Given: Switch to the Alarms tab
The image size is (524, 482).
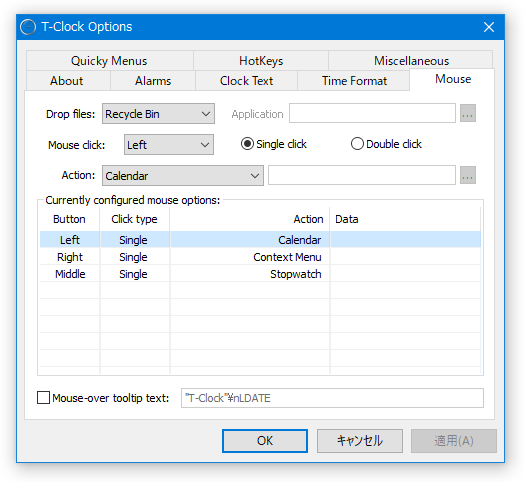Looking at the screenshot, I should 153,81.
